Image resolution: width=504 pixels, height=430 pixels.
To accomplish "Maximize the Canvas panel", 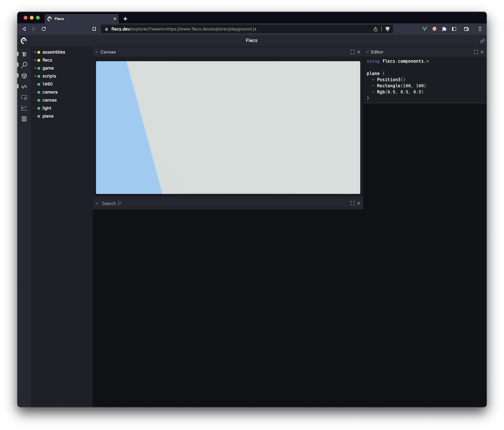I will click(352, 52).
